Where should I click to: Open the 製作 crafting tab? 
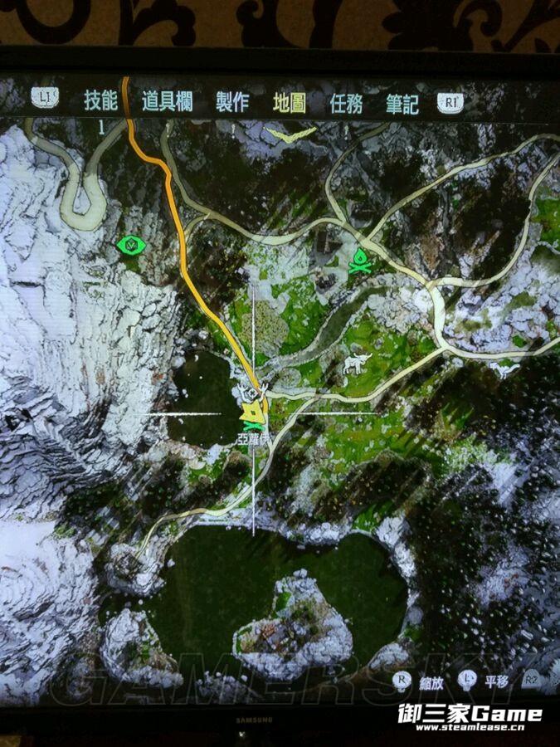tap(232, 101)
